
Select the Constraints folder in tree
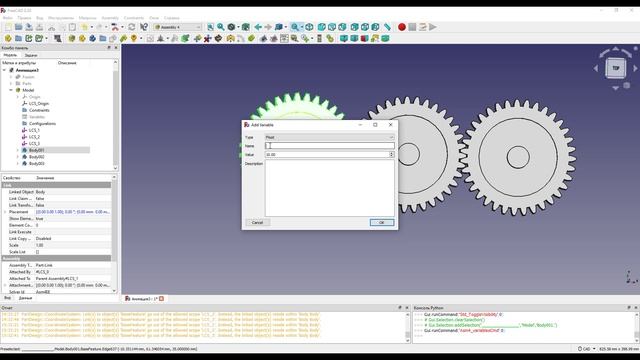[x=39, y=110]
